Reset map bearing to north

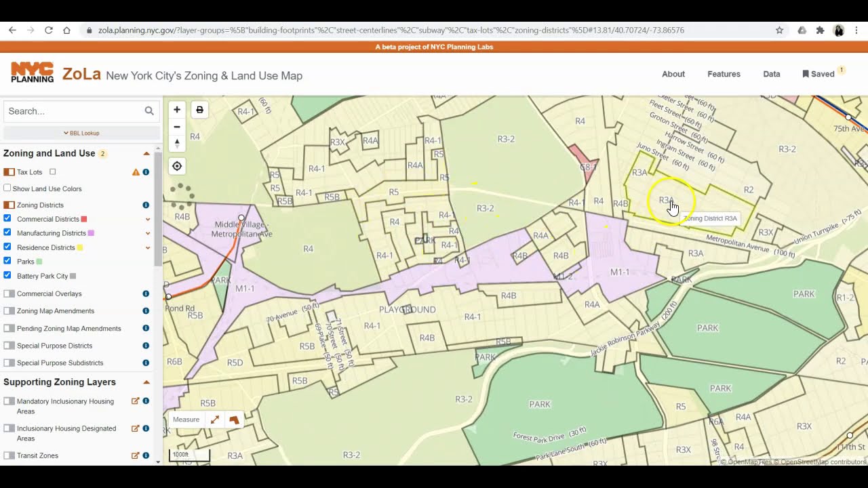click(177, 143)
